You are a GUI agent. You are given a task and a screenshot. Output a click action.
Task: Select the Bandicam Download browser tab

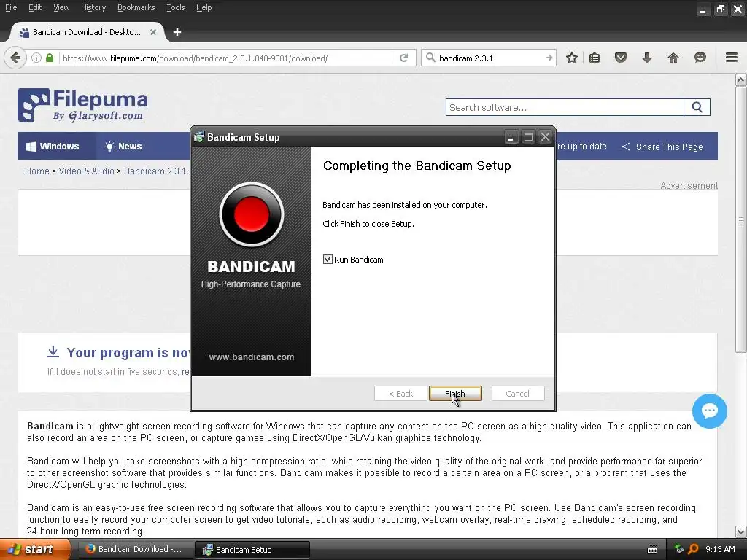(x=86, y=32)
